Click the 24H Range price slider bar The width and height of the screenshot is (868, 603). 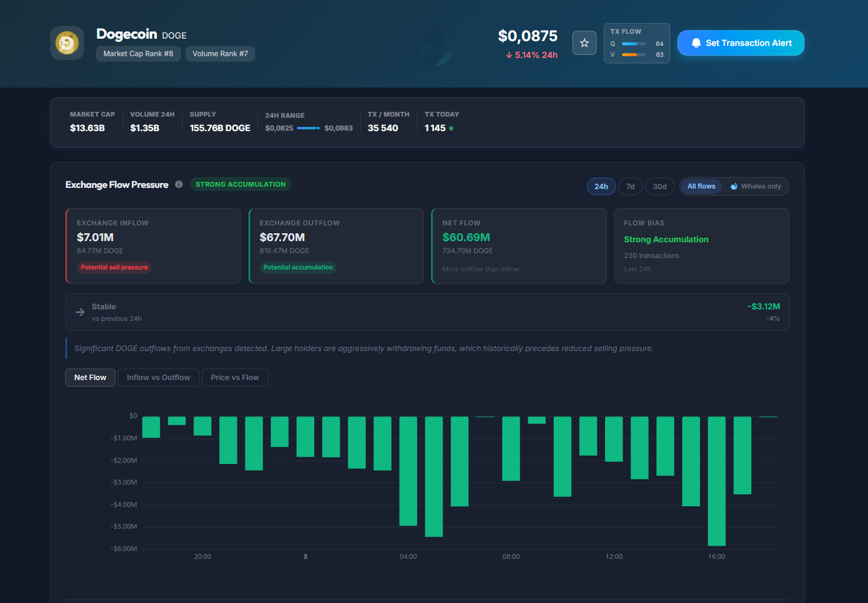point(308,128)
